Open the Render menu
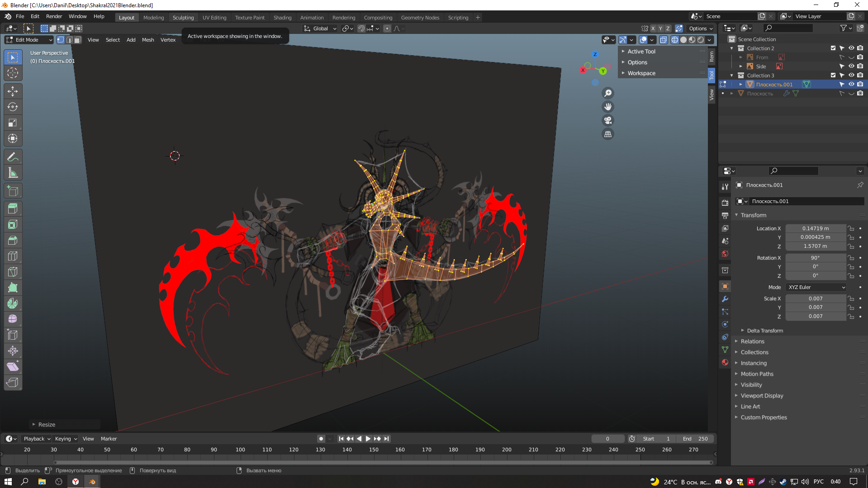Viewport: 868px width, 488px height. [x=54, y=16]
